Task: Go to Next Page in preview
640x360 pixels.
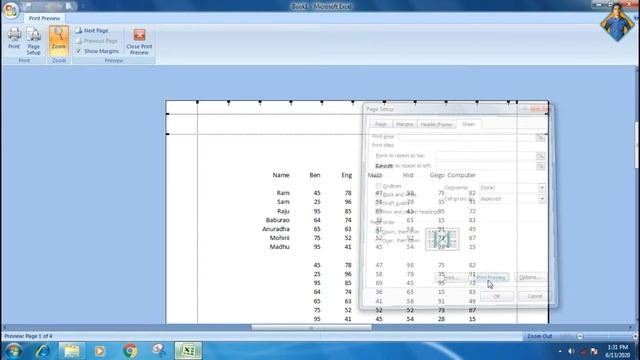Action: point(92,31)
